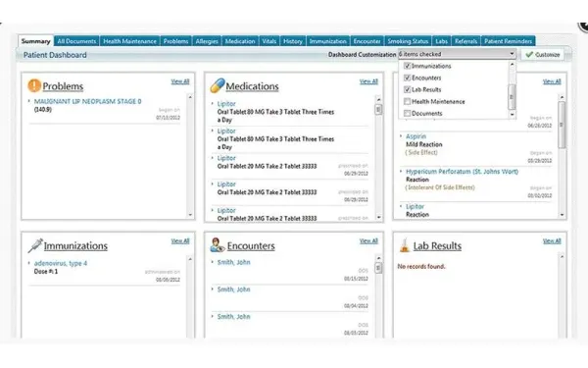The image size is (588, 368).
Task: Switch to the Smoking Status tab
Action: click(408, 41)
